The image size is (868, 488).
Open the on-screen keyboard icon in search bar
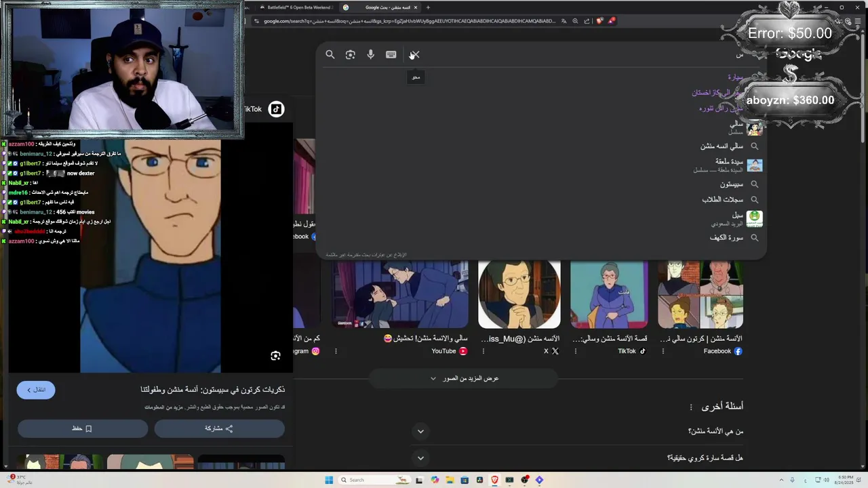[x=391, y=55]
